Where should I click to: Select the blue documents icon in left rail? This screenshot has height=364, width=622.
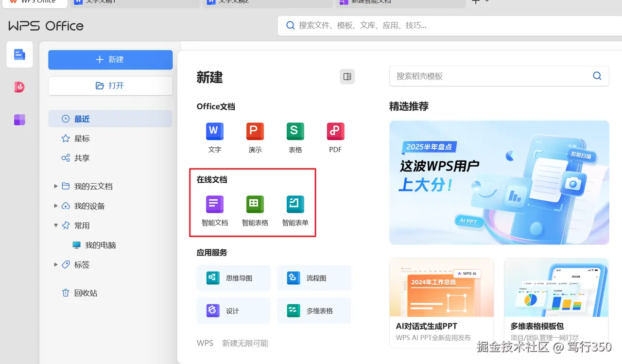pos(19,54)
